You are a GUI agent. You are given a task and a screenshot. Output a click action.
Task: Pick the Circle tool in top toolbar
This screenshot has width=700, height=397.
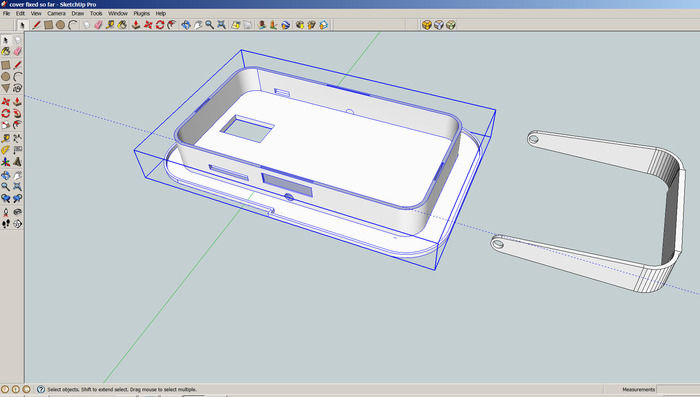click(60, 25)
